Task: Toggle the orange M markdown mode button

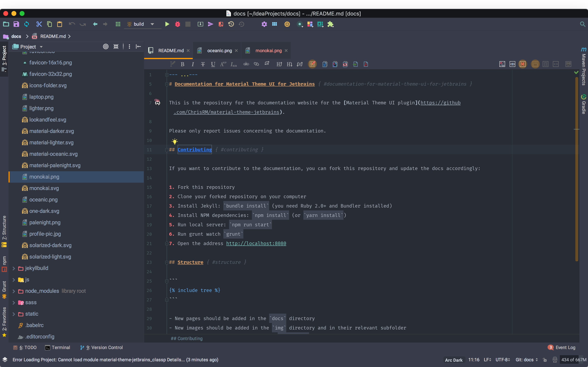Action: point(523,64)
